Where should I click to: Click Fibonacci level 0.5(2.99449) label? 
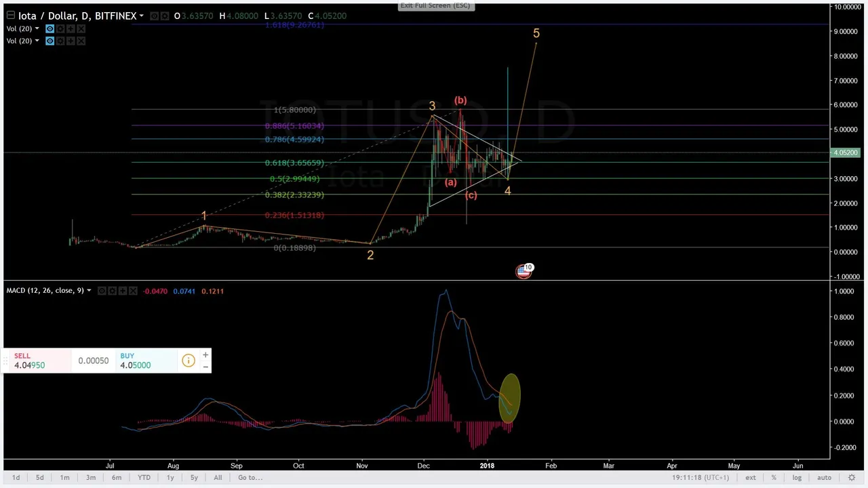[294, 179]
